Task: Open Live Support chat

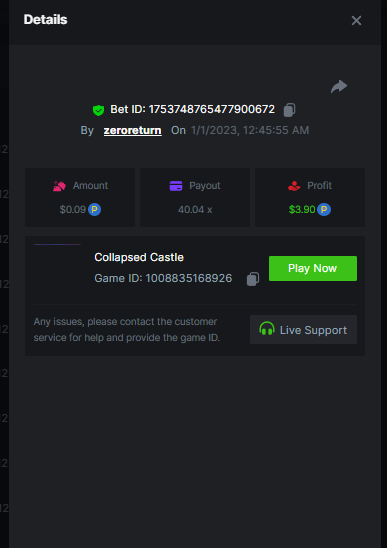Action: point(303,330)
